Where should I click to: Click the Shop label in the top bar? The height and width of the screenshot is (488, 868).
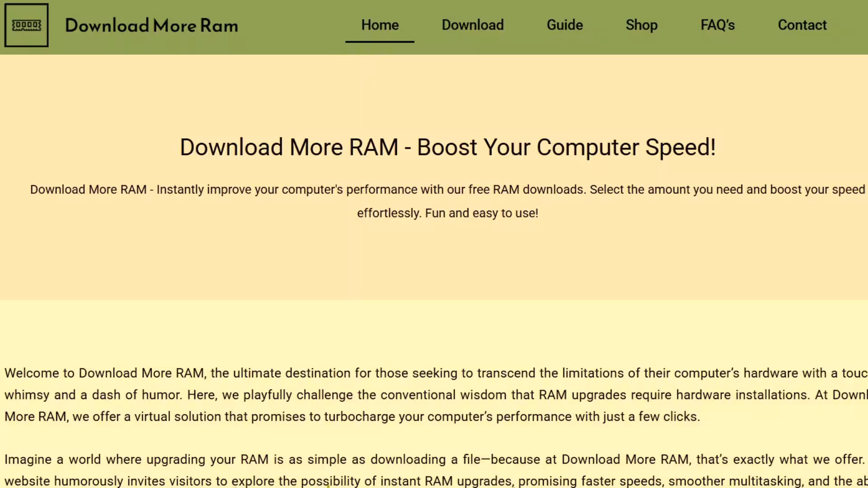[x=642, y=25]
